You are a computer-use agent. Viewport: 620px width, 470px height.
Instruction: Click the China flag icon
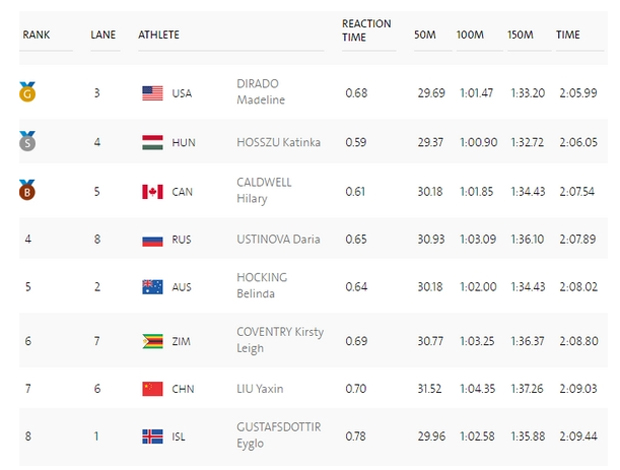[x=152, y=388]
